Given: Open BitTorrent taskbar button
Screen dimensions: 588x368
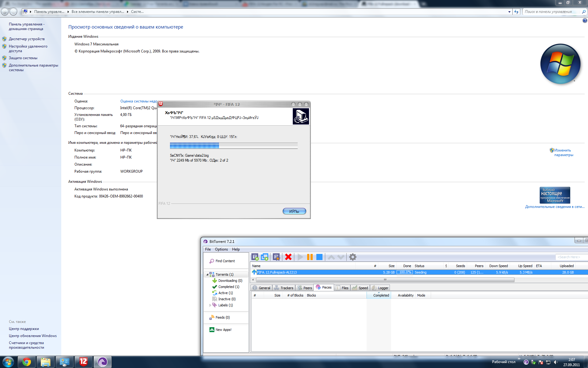Looking at the screenshot, I should coord(102,362).
